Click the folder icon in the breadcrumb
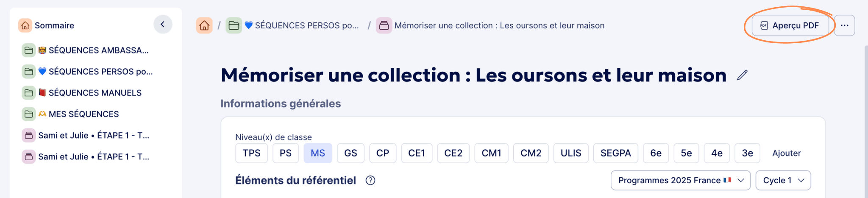Viewport: 868px width, 198px height. 234,25
